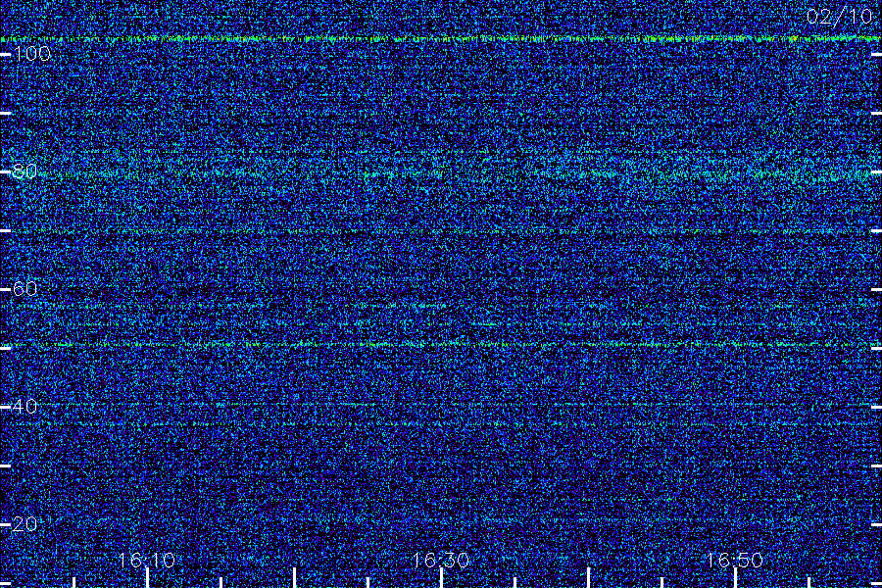
Task: Click the 16:30 time axis label
Action: click(440, 560)
